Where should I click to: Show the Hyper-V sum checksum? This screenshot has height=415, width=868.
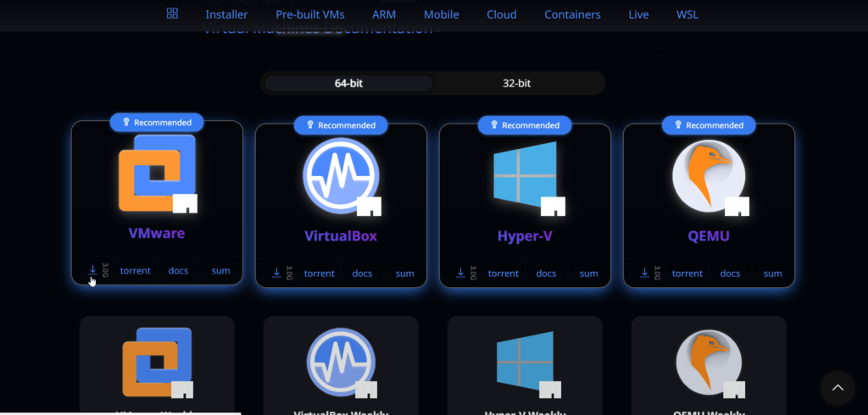tap(589, 274)
